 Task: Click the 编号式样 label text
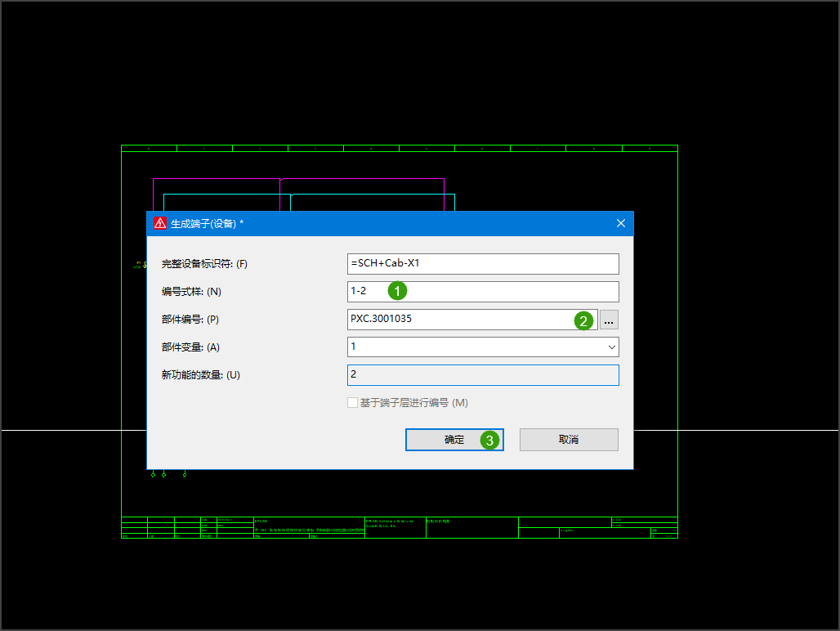[191, 292]
